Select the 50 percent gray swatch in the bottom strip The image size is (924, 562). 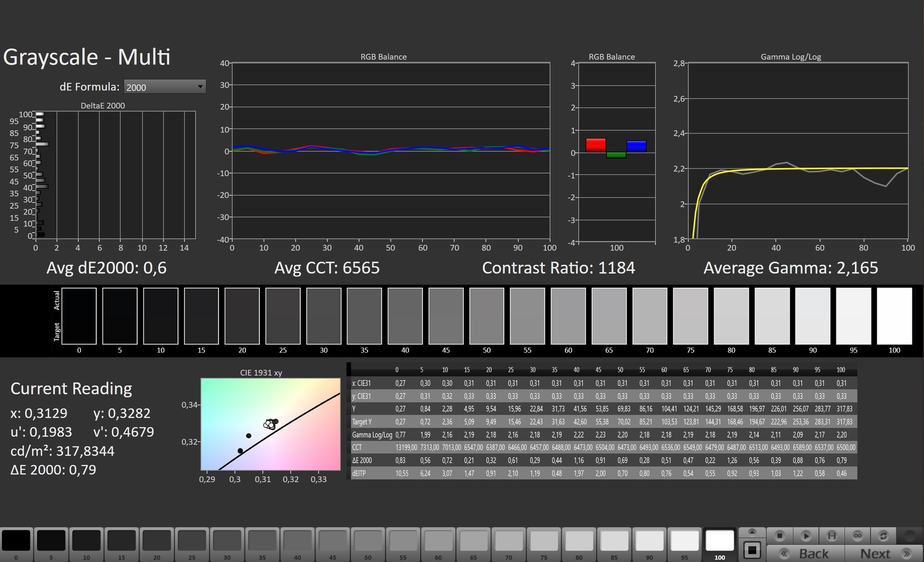coord(368,541)
